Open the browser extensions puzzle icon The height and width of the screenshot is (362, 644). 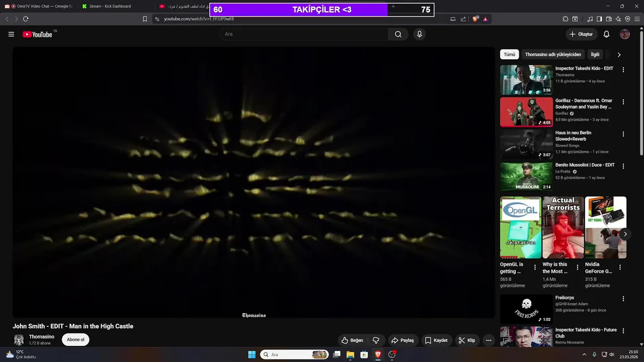coord(566,19)
